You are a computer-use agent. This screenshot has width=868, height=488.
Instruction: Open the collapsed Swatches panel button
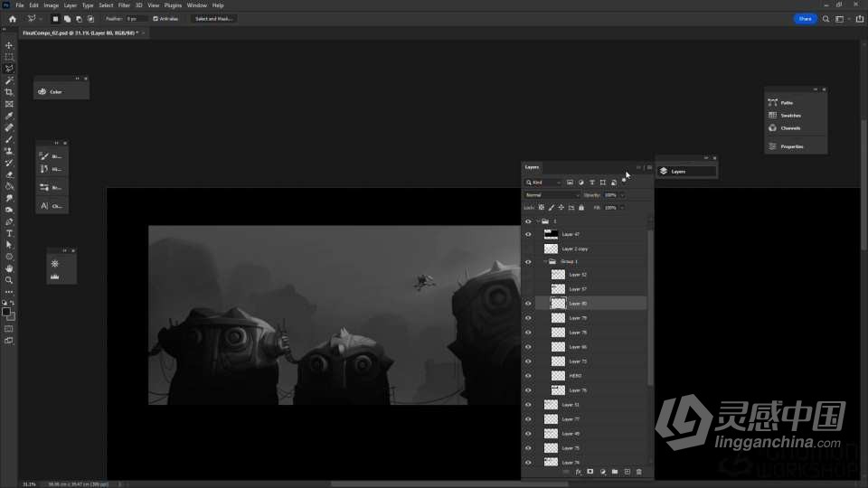coord(796,116)
